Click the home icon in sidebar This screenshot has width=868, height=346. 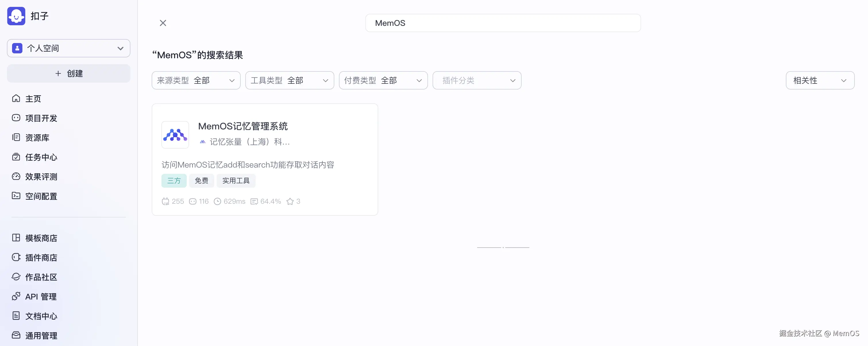pyautogui.click(x=16, y=98)
